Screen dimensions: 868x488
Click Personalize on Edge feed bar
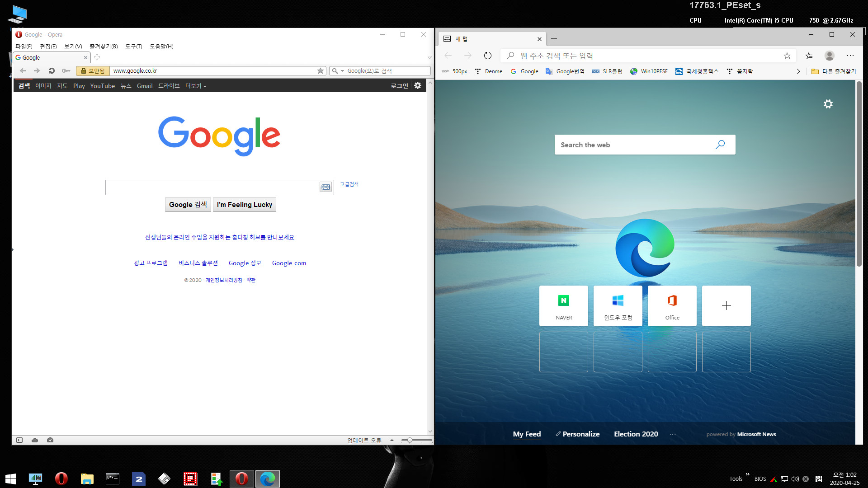578,434
